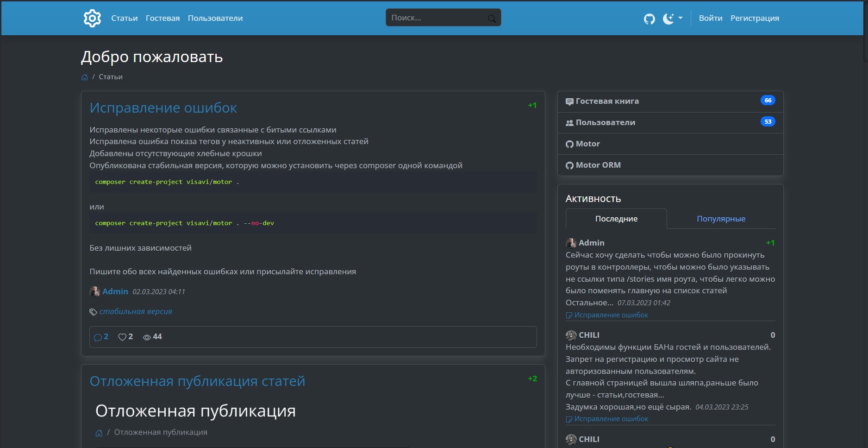Click the Войти login link

coord(710,18)
